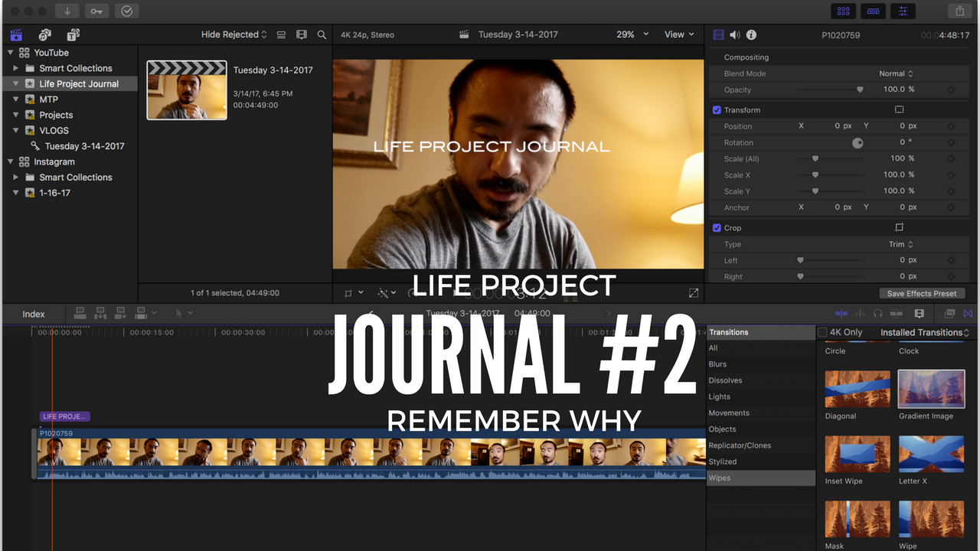980x551 pixels.
Task: Search the browser with magnifier icon
Action: [x=322, y=34]
